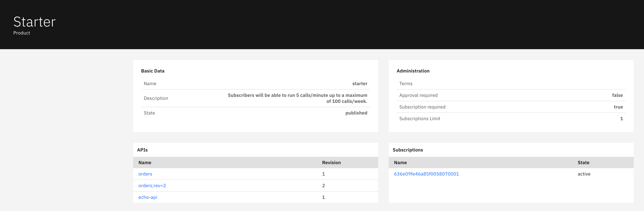Image resolution: width=644 pixels, height=211 pixels.
Task: Open subscription 636e09fe46a85f0058070001
Action: click(x=426, y=174)
